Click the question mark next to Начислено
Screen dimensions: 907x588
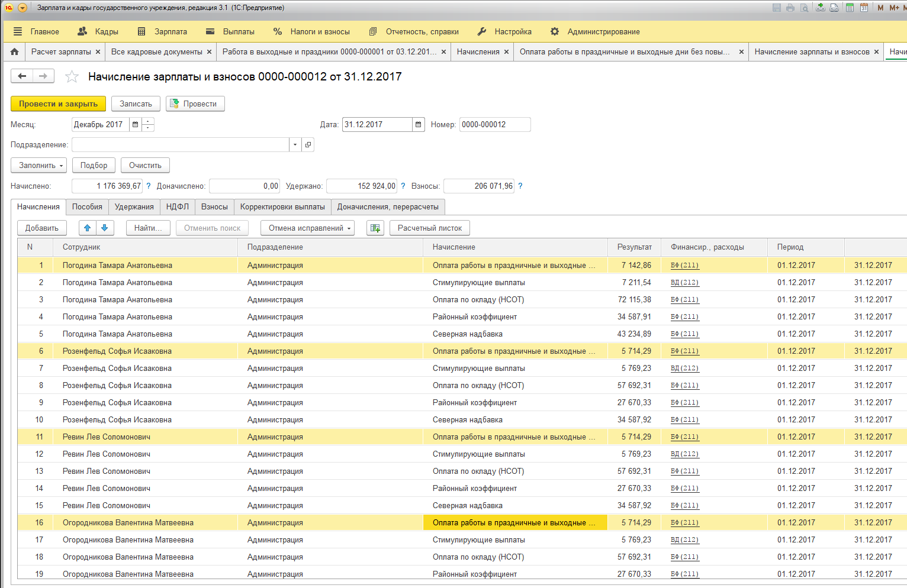coord(149,186)
